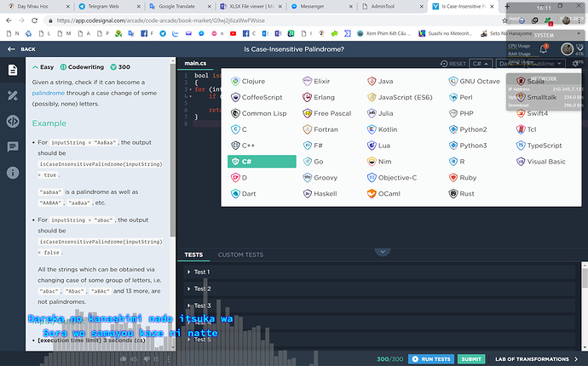This screenshot has width=588, height=366.
Task: Expand Test 1 row
Action: pos(379,272)
